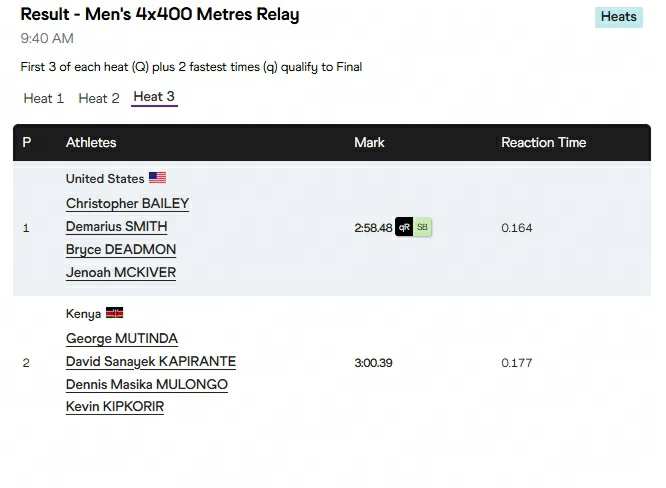Screen dimensions: 666x488
Task: Click the SB season best badge
Action: (422, 227)
